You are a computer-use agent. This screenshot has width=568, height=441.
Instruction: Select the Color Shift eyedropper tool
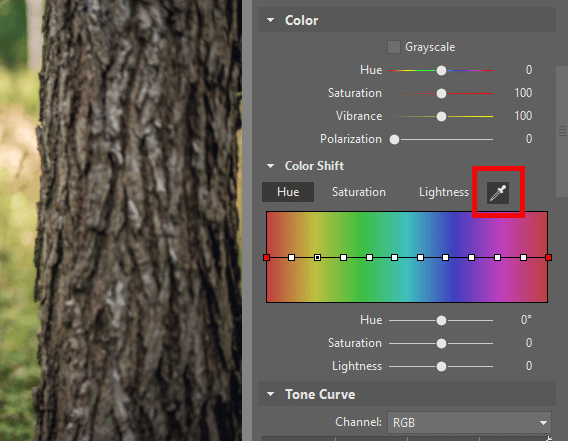(x=498, y=193)
